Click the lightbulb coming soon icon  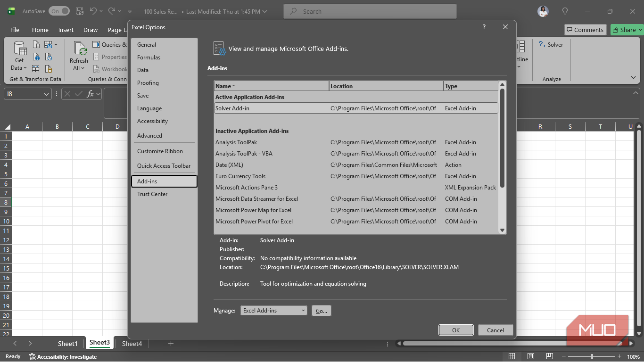click(x=565, y=11)
